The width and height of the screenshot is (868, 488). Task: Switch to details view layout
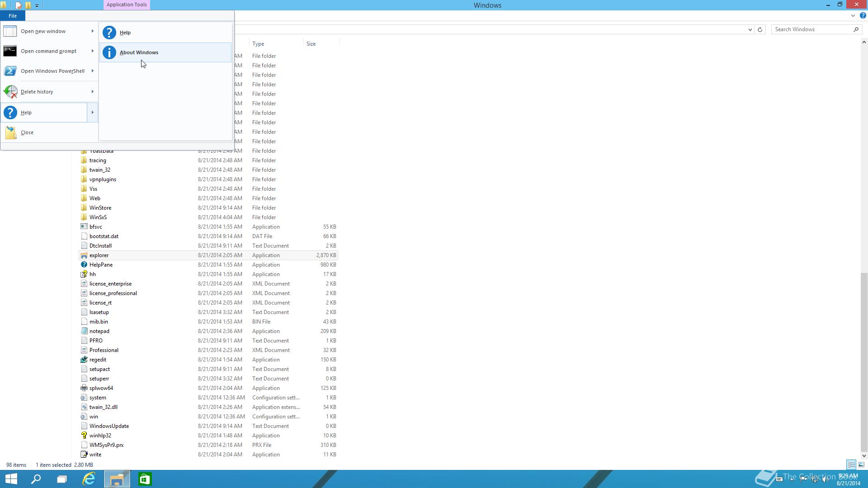click(x=851, y=465)
